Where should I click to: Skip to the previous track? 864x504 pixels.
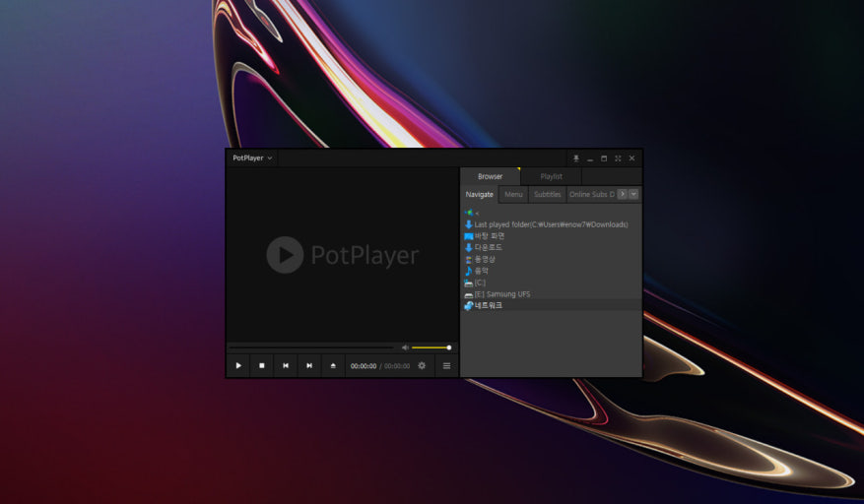tap(286, 366)
